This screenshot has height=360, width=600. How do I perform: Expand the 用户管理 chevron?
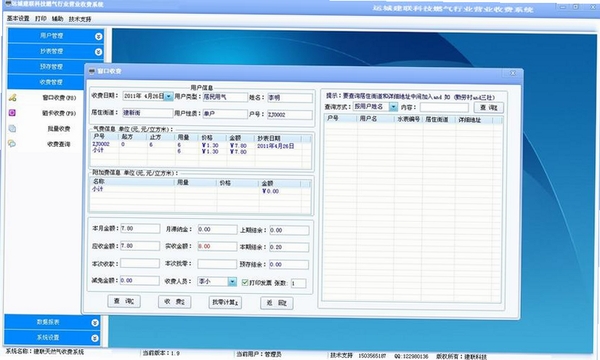coord(98,36)
